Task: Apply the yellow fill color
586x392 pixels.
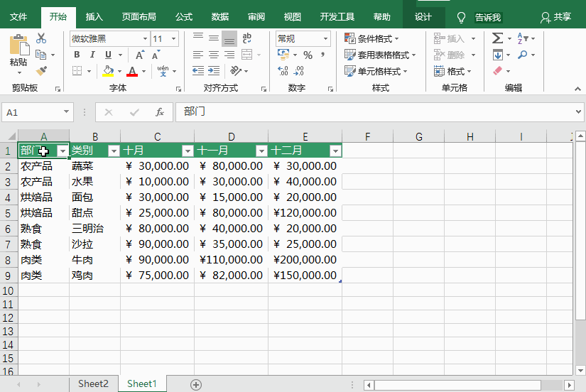Action: pyautogui.click(x=108, y=70)
